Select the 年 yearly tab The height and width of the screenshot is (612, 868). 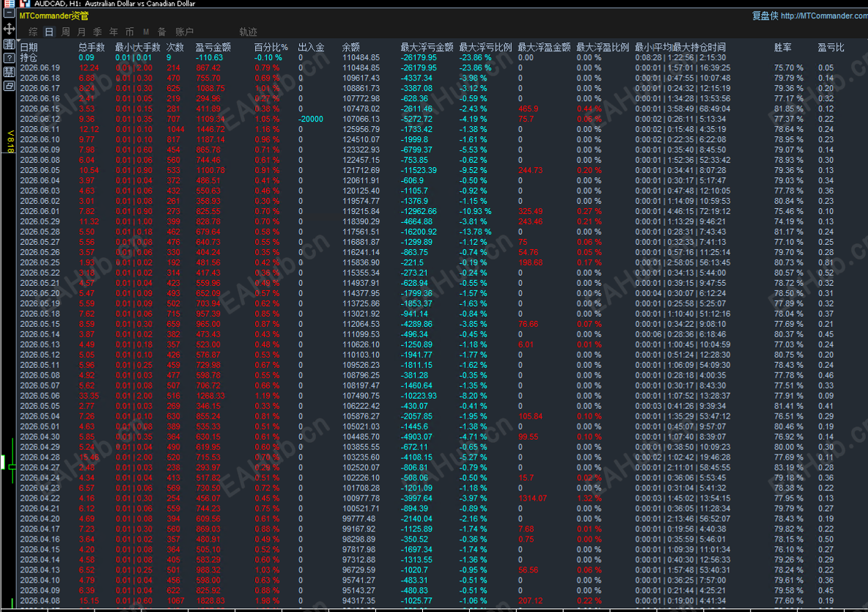coord(114,32)
